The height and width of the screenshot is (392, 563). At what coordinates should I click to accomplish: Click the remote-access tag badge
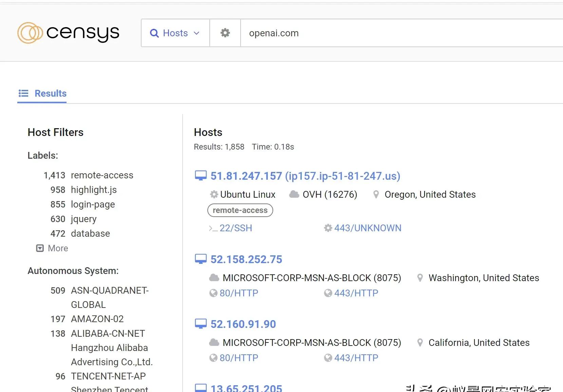click(240, 210)
